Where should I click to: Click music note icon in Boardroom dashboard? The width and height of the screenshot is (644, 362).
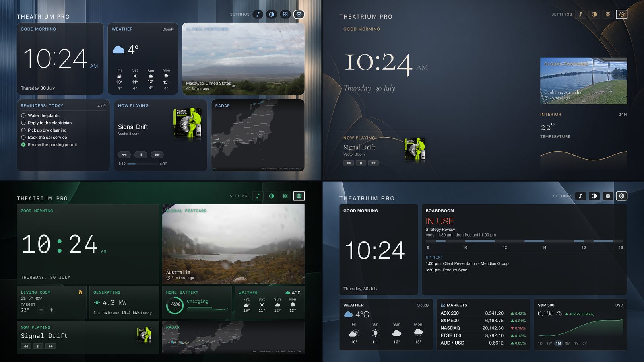click(x=580, y=196)
